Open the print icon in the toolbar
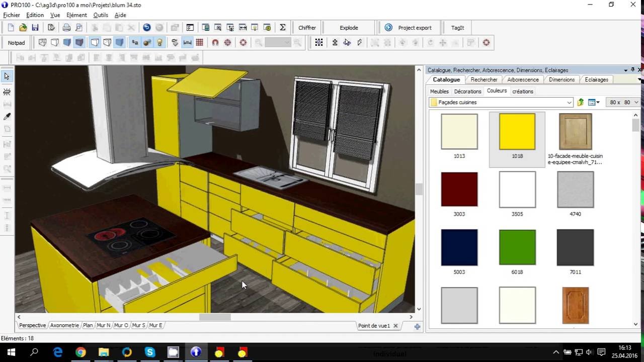Image resolution: width=644 pixels, height=362 pixels. 66,28
